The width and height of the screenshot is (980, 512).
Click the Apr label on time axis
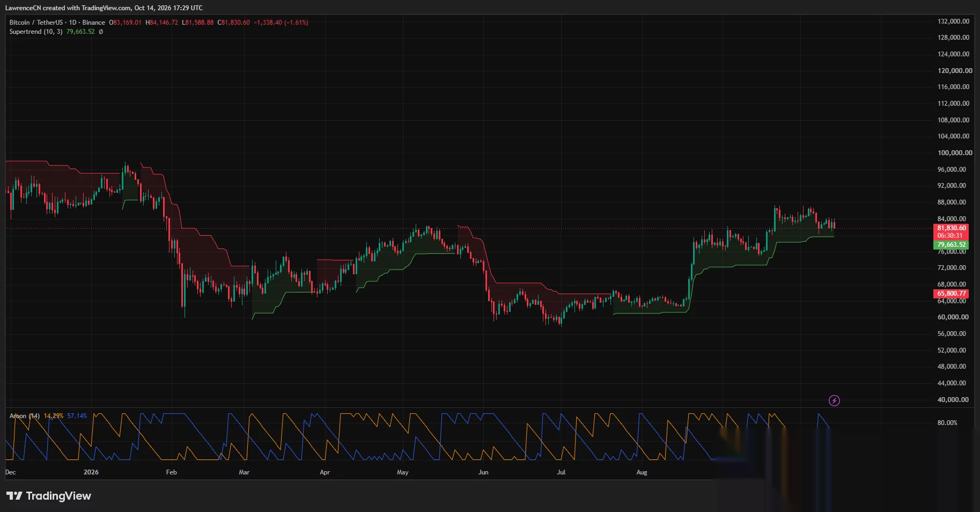coord(325,472)
